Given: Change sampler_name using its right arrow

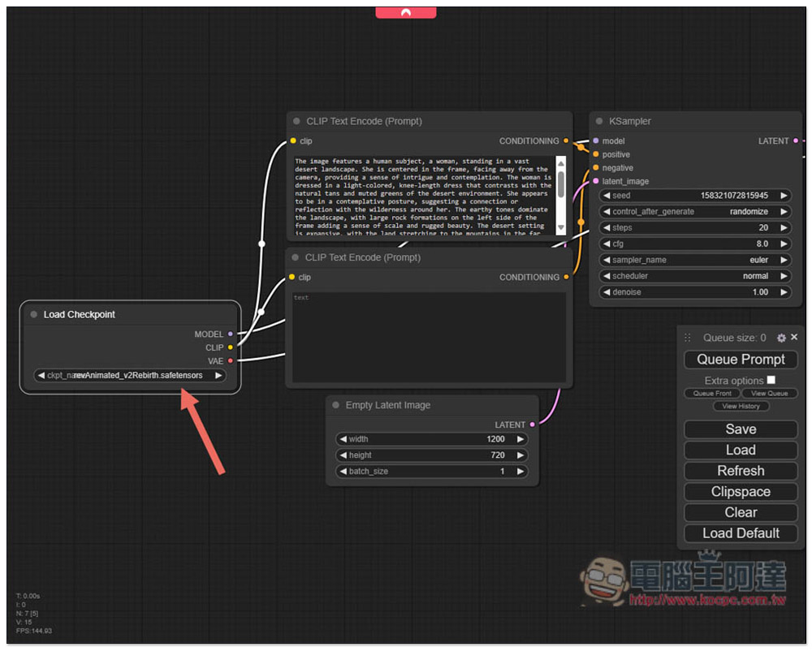Looking at the screenshot, I should [x=784, y=260].
